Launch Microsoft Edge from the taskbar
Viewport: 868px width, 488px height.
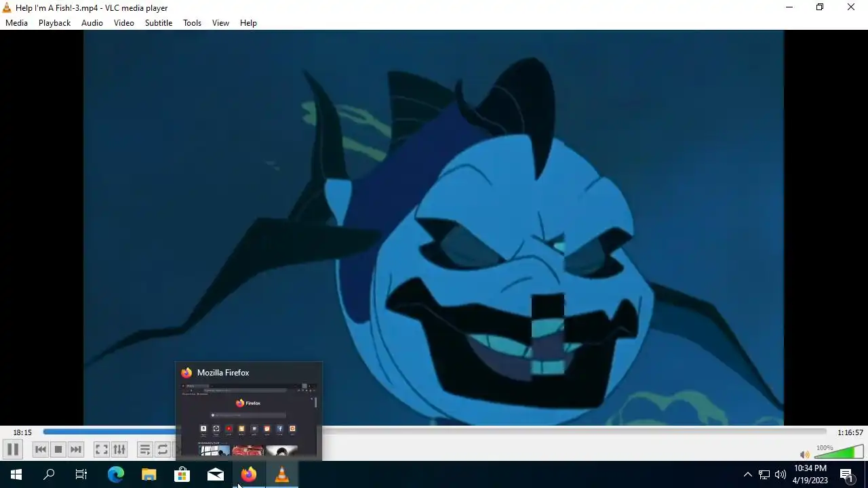pos(116,474)
